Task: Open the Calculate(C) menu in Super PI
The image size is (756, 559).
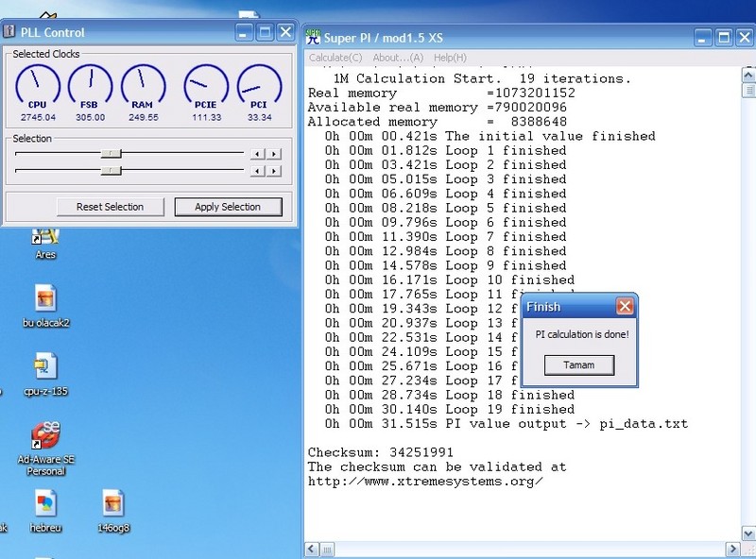Action: click(x=335, y=58)
